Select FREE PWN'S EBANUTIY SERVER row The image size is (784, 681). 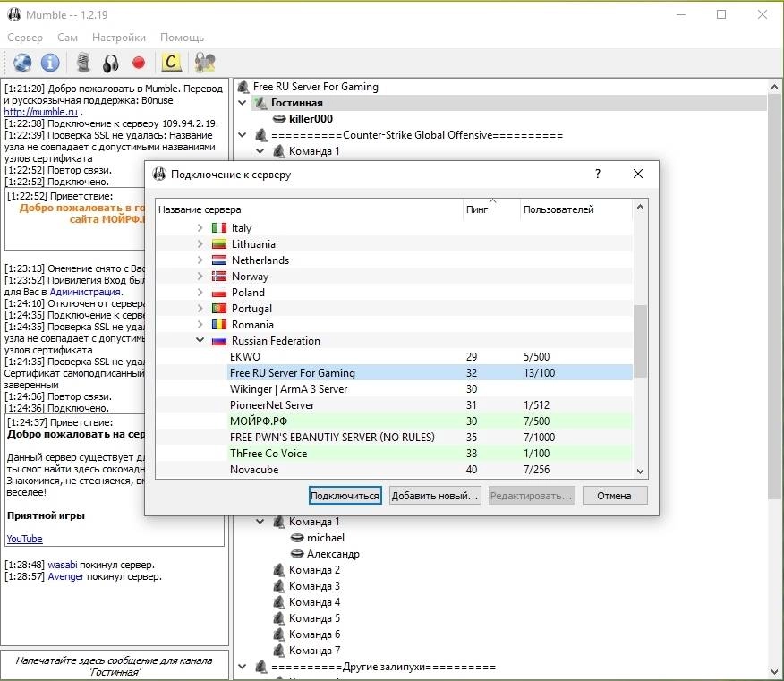[394, 438]
